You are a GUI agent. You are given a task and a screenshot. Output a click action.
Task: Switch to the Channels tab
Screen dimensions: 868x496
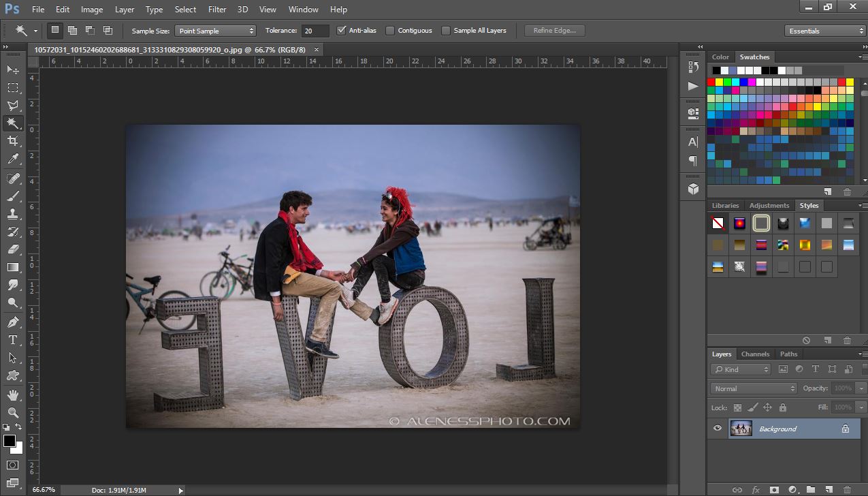(755, 354)
